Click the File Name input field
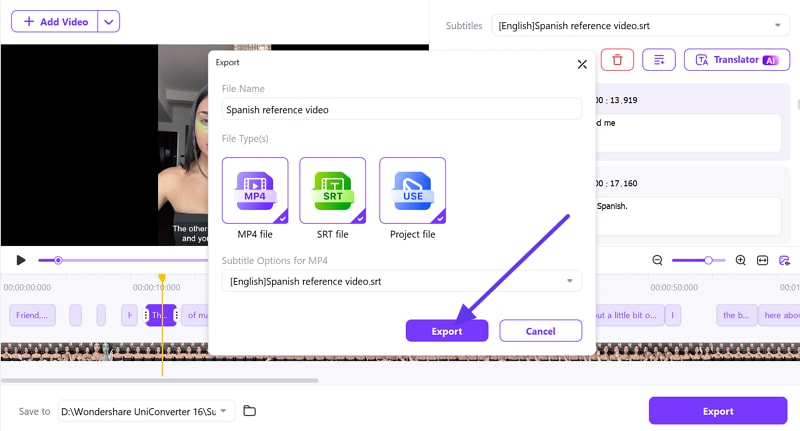The image size is (800, 431). click(x=402, y=110)
